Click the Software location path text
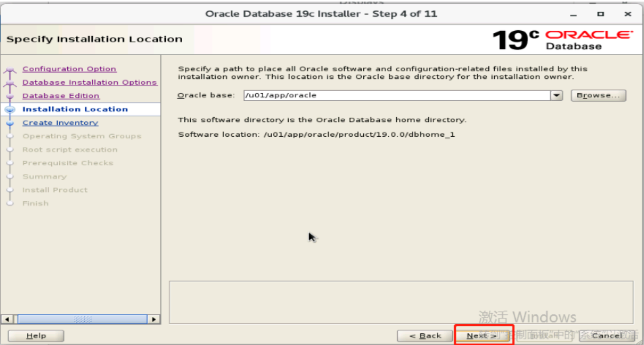Image resolution: width=644 pixels, height=345 pixels. (359, 135)
